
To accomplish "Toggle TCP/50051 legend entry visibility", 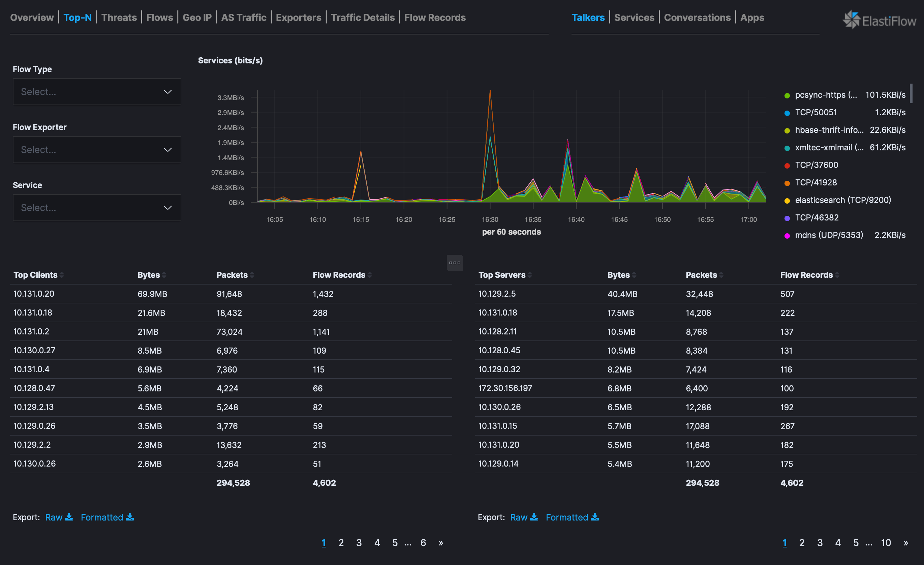I will point(815,113).
